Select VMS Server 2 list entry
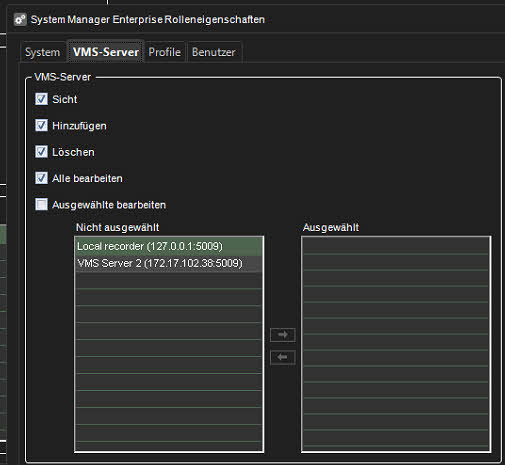This screenshot has height=465, width=505. tap(169, 263)
